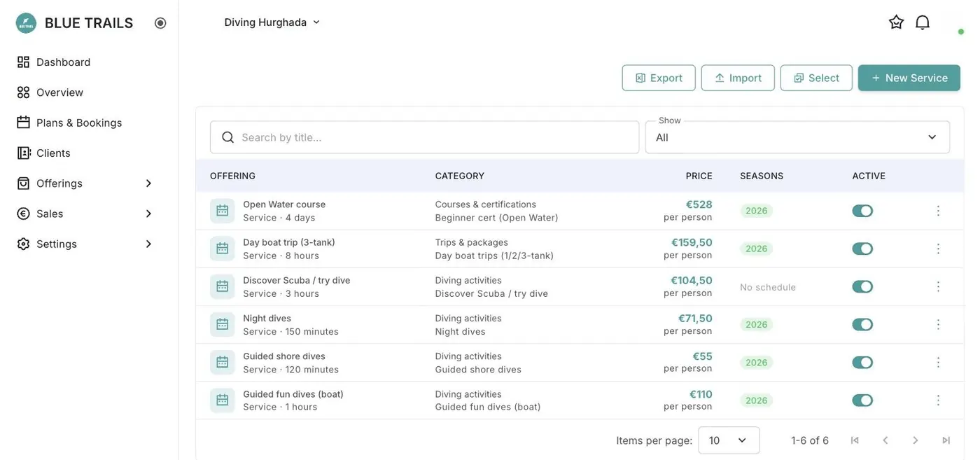Click the €528 price
Screen dimensions: 980x460
tap(699, 204)
